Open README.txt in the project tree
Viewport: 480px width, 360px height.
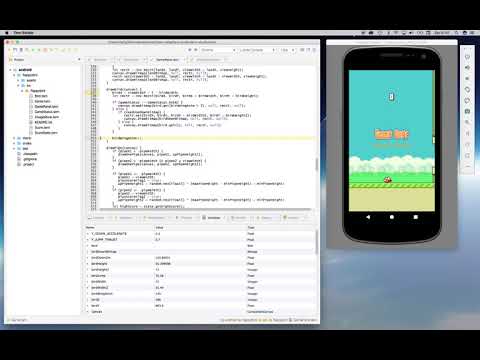[43, 122]
